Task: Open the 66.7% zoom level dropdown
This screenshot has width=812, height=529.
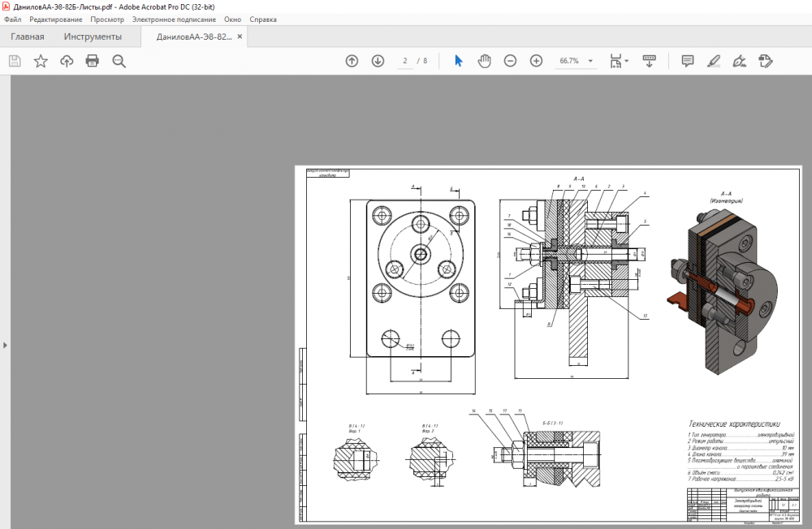Action: [591, 61]
